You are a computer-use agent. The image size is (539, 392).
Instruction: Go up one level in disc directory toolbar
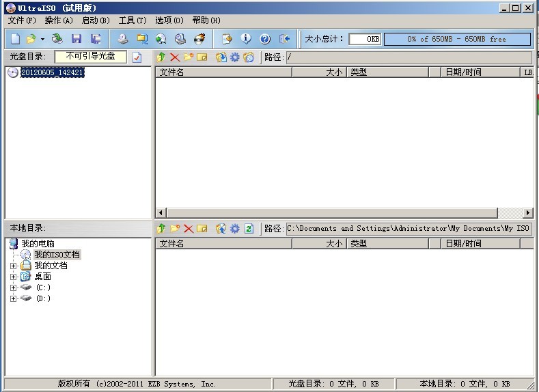click(161, 57)
